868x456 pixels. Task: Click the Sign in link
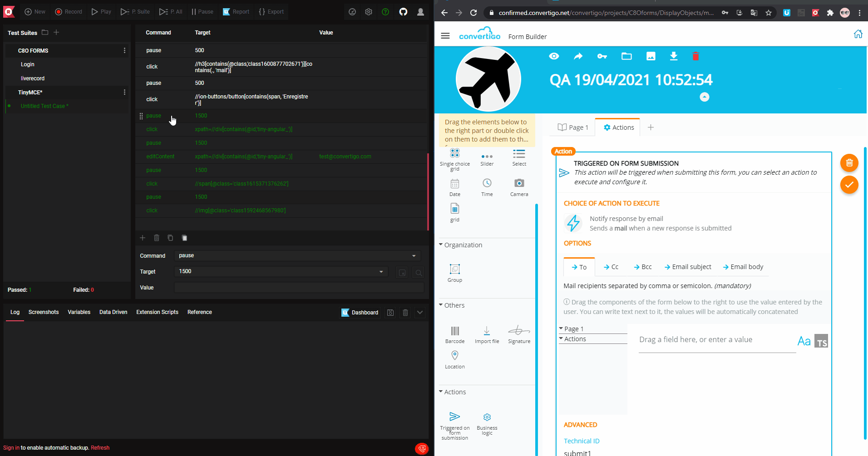click(x=11, y=448)
